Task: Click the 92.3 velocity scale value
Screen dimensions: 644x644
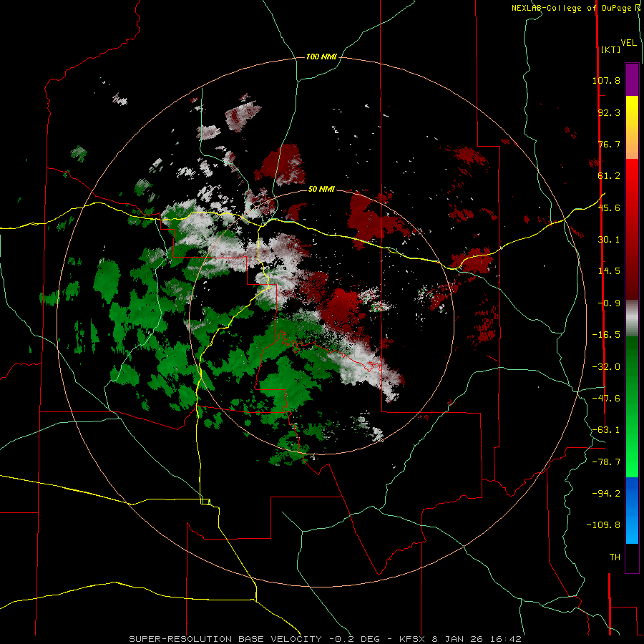Action: 609,112
